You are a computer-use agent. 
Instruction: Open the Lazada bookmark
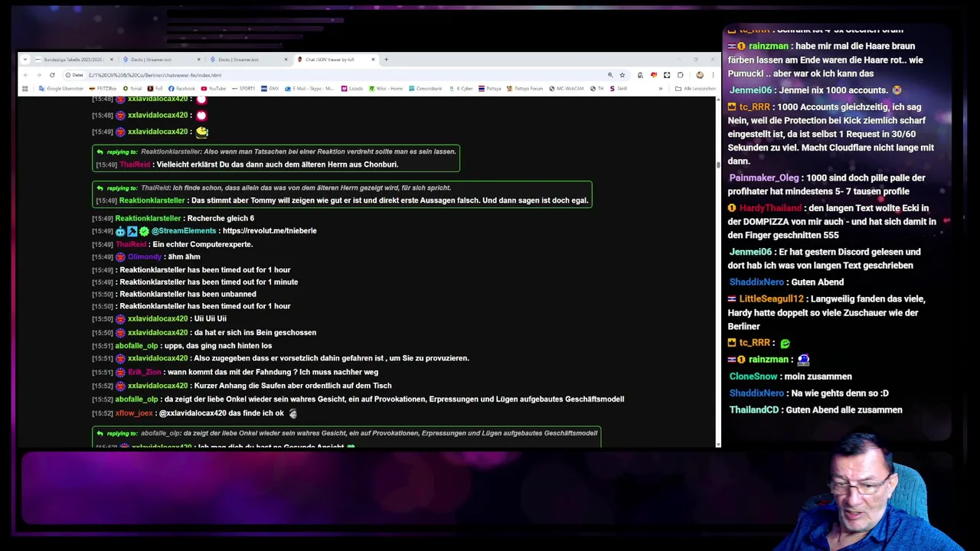click(x=352, y=89)
